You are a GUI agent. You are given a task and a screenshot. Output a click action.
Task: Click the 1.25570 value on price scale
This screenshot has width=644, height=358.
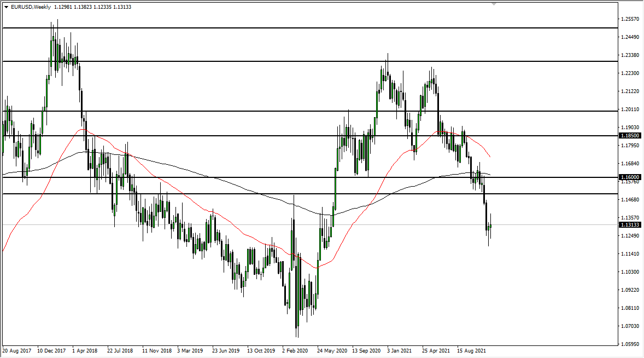630,19
